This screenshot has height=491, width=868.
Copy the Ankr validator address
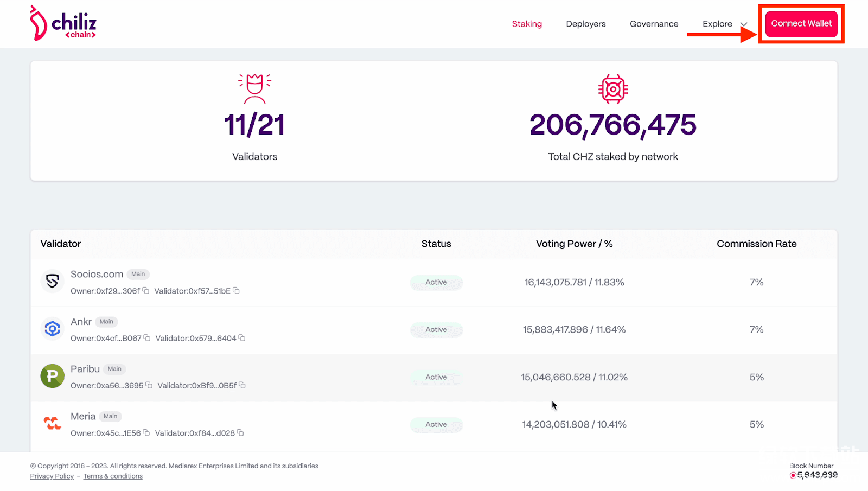242,338
